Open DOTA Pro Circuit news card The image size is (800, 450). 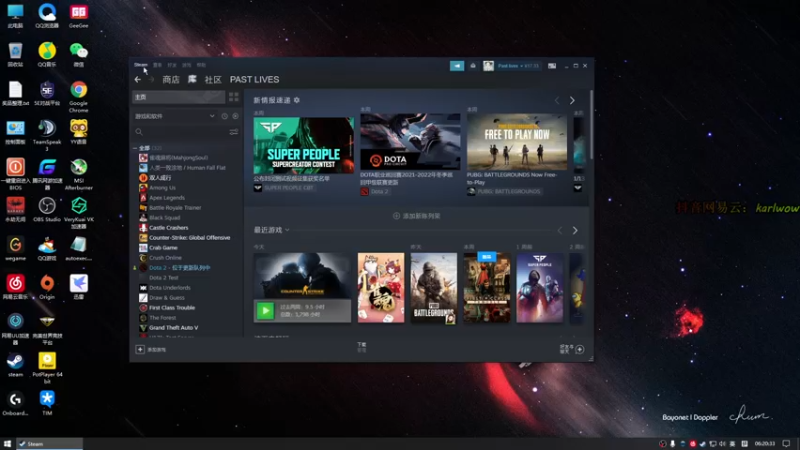point(410,141)
